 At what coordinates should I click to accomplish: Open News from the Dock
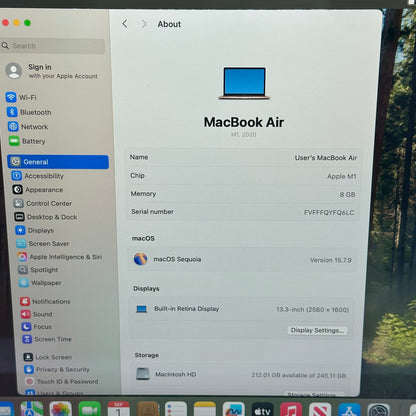click(x=320, y=409)
